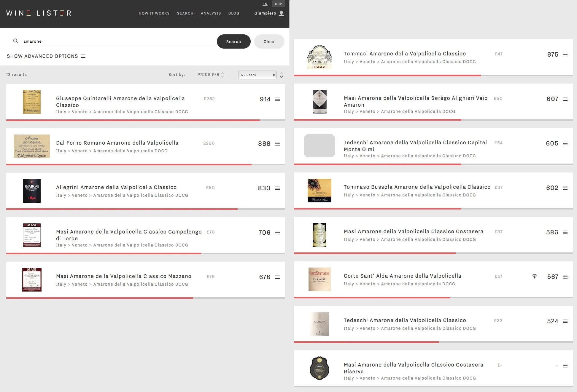This screenshot has height=392, width=577.
Task: Open Masi Classico Mazzano wine link
Action: click(124, 276)
